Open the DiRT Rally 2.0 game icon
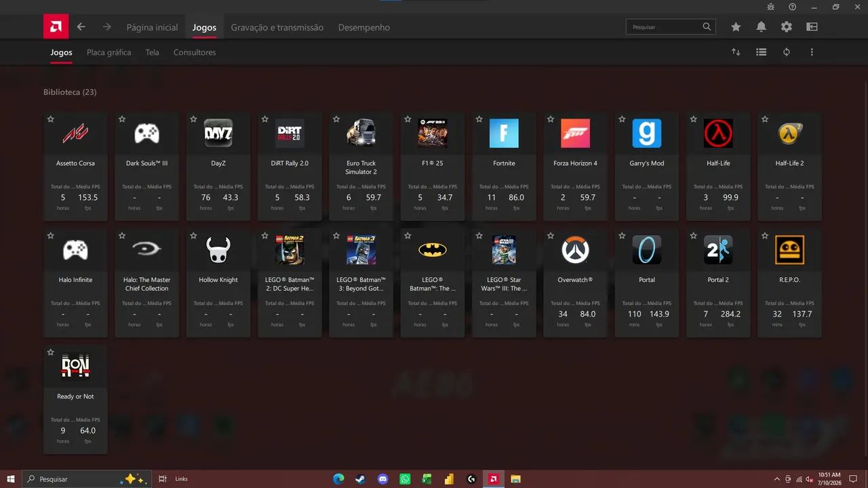This screenshot has width=868, height=488. pyautogui.click(x=290, y=134)
